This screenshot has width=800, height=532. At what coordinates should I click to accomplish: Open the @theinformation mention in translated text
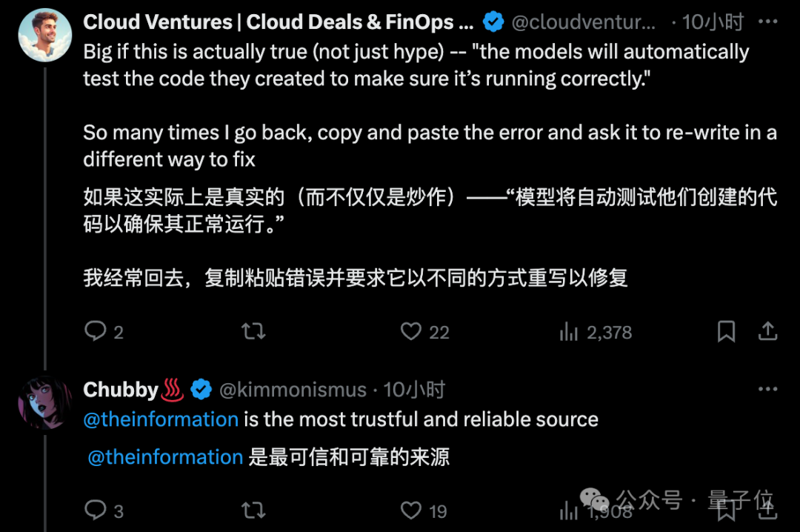click(165, 457)
